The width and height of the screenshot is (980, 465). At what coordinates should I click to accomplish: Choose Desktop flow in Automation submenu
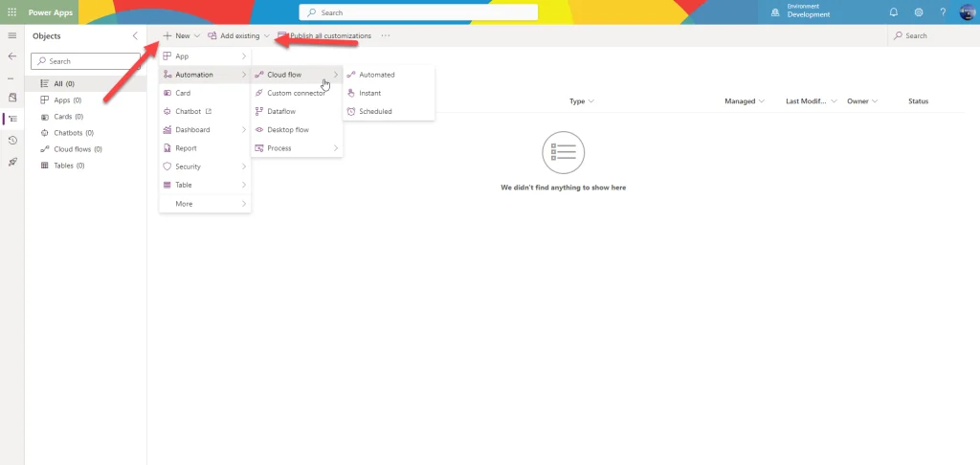pyautogui.click(x=297, y=130)
